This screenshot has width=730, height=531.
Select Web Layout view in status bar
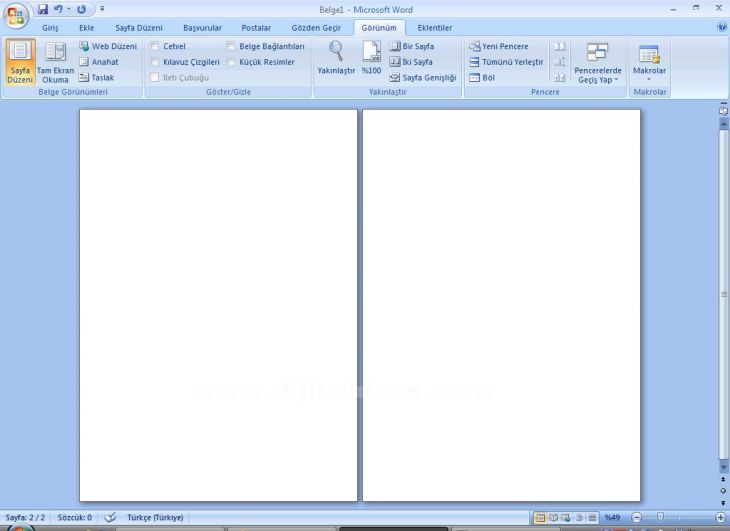click(566, 518)
